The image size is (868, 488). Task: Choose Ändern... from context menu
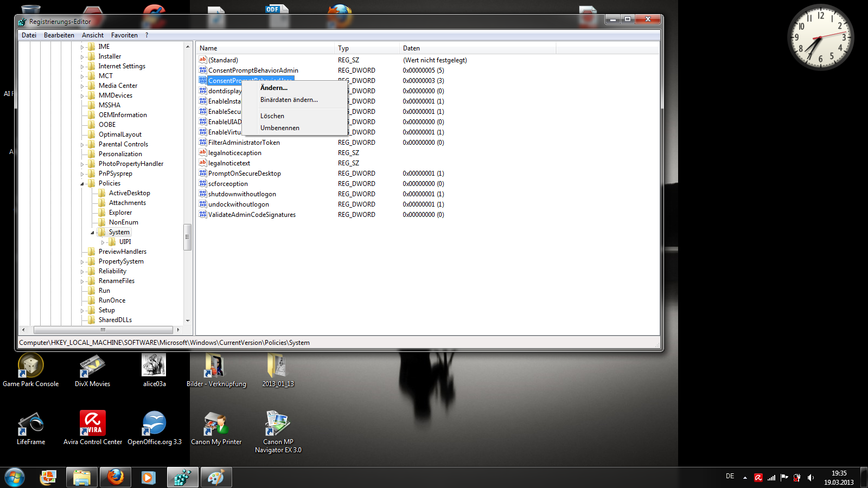(293, 88)
